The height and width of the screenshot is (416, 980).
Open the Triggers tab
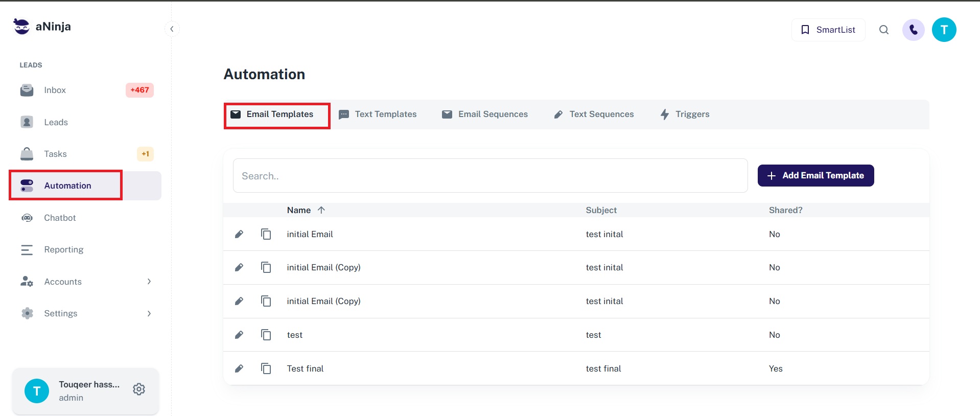685,114
